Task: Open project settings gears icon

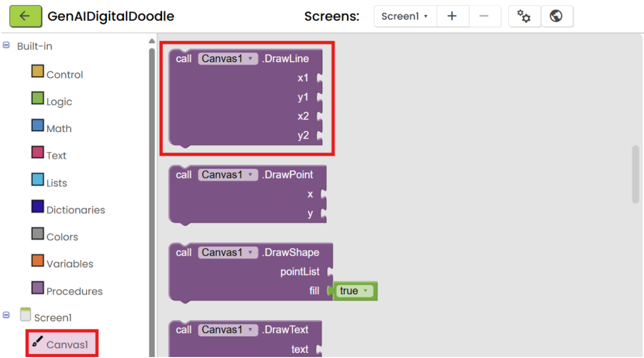Action: click(524, 16)
